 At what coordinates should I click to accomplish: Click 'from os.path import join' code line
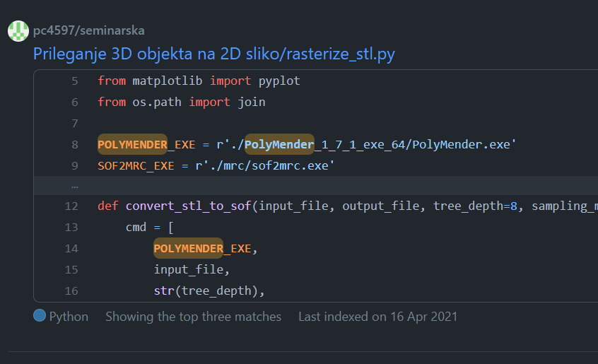(182, 102)
